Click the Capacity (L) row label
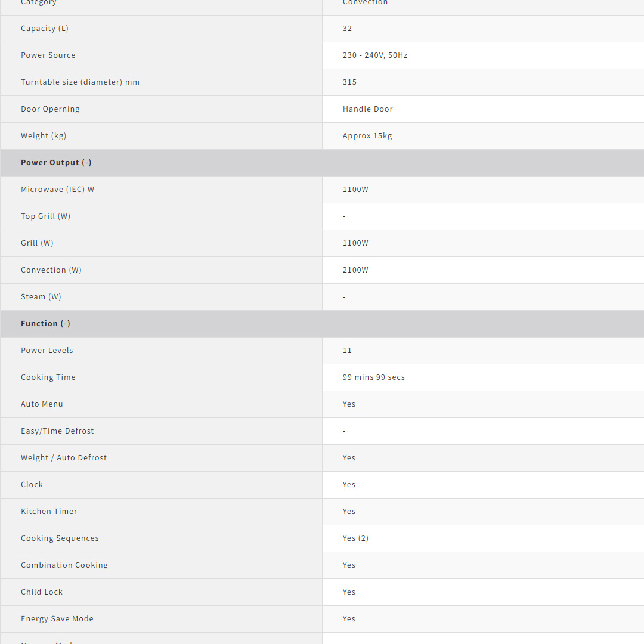Image resolution: width=644 pixels, height=644 pixels. point(45,29)
